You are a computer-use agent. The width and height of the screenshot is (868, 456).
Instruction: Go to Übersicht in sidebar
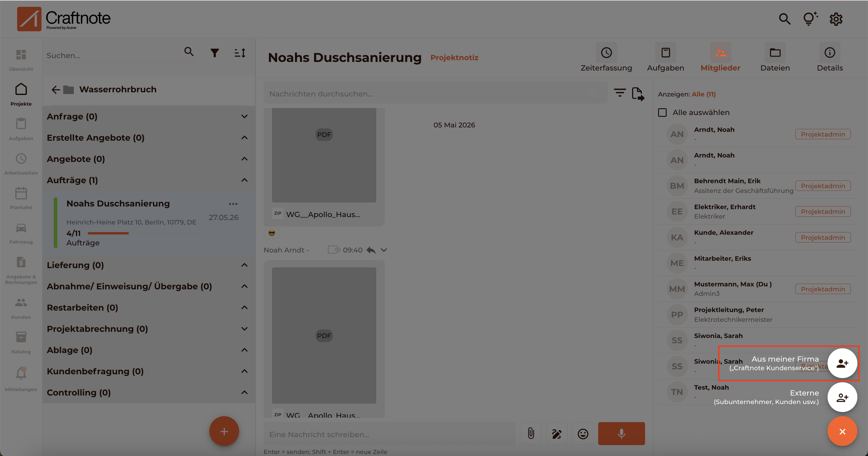point(21,60)
